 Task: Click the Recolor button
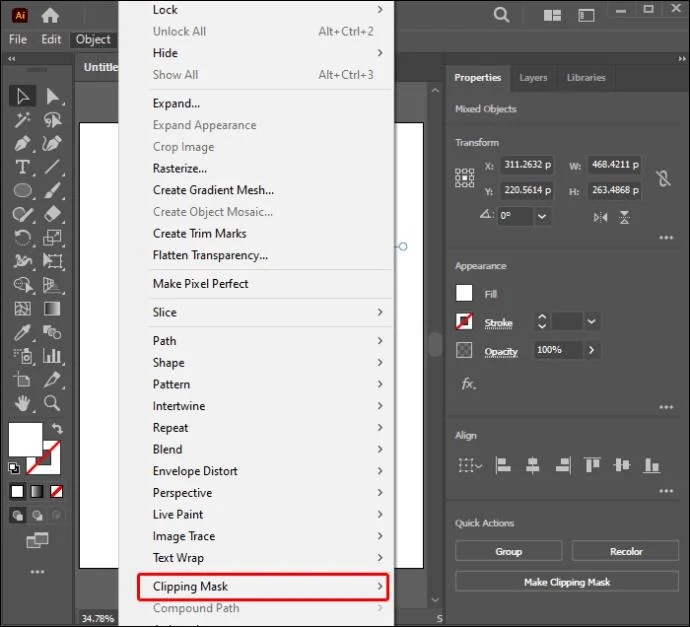point(625,551)
